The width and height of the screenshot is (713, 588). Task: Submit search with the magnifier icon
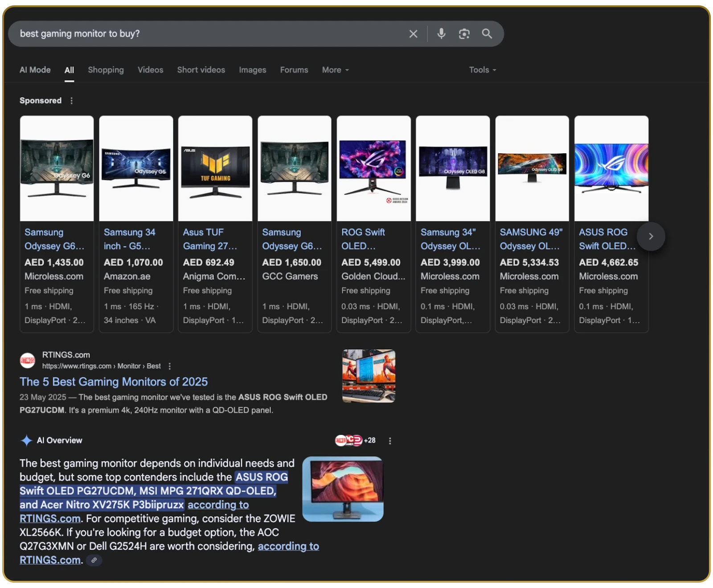click(x=487, y=33)
